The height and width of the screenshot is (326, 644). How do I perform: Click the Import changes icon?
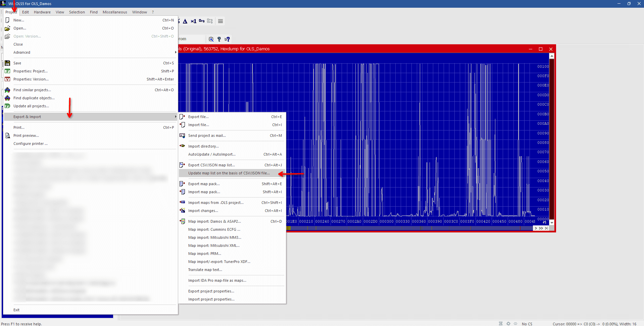[182, 211]
